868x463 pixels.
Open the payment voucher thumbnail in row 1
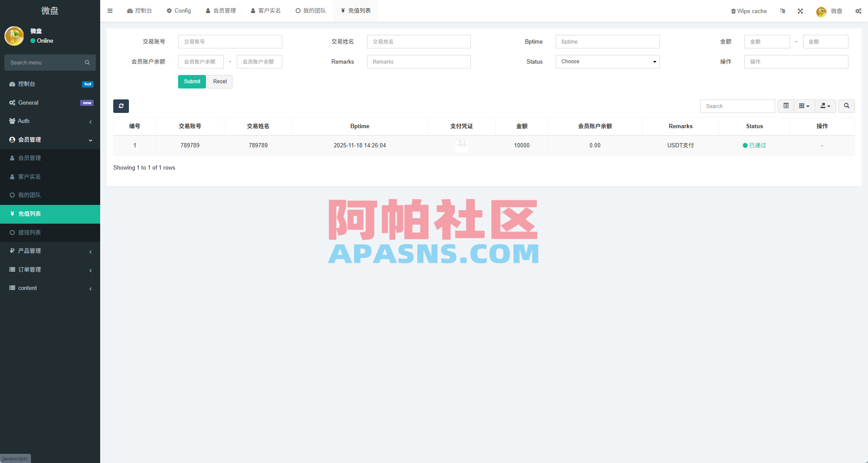coord(462,145)
